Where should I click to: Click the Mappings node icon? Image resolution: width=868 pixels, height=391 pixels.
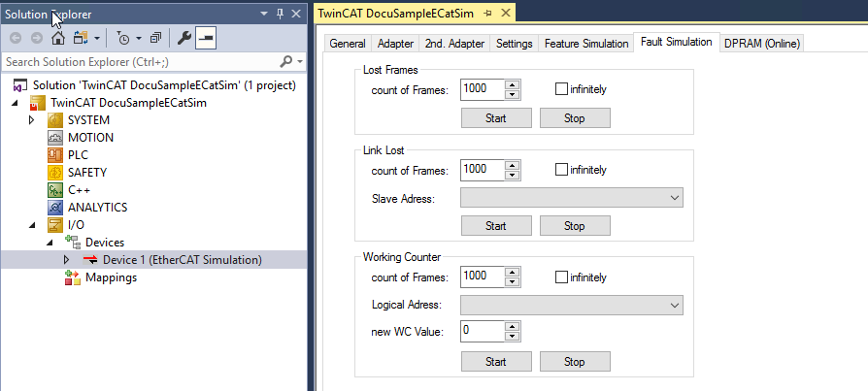73,277
